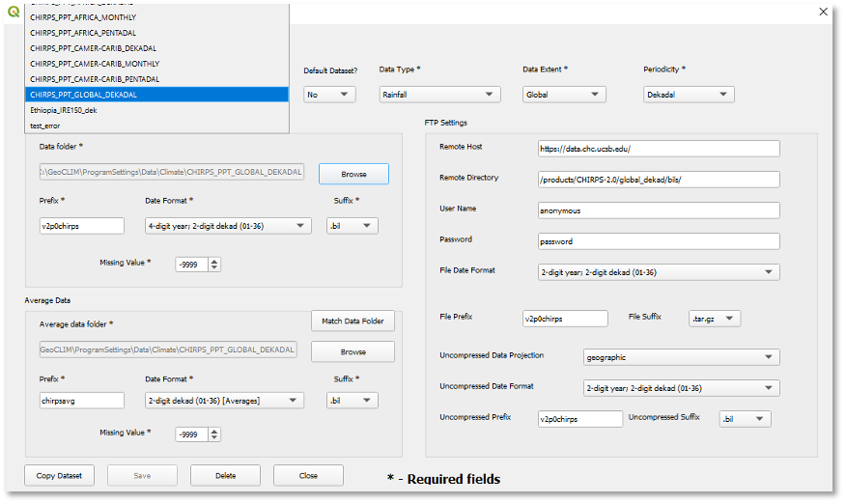Select CHIRPS_PPT_AFRICA_MONTHLY from the dataset list
The height and width of the screenshot is (504, 846).
click(x=82, y=17)
